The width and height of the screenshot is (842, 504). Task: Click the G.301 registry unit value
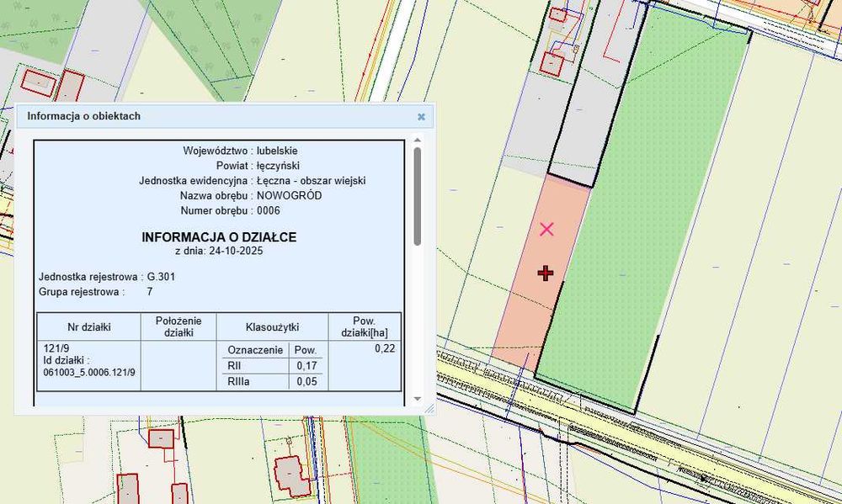[161, 277]
